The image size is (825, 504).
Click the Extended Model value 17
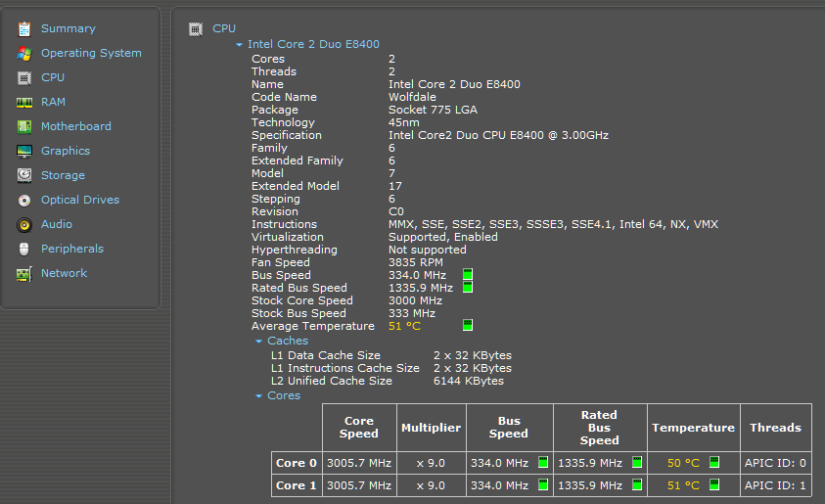[395, 186]
